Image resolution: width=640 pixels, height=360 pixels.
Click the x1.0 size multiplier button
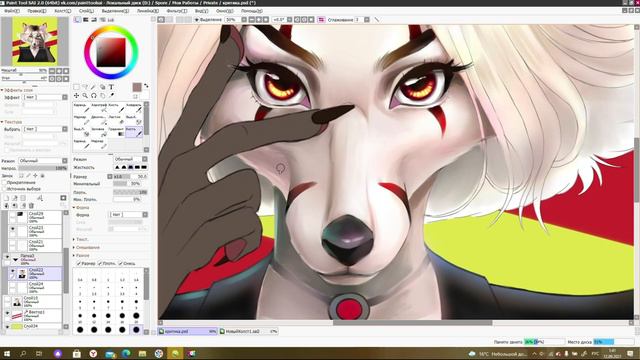coord(117,177)
